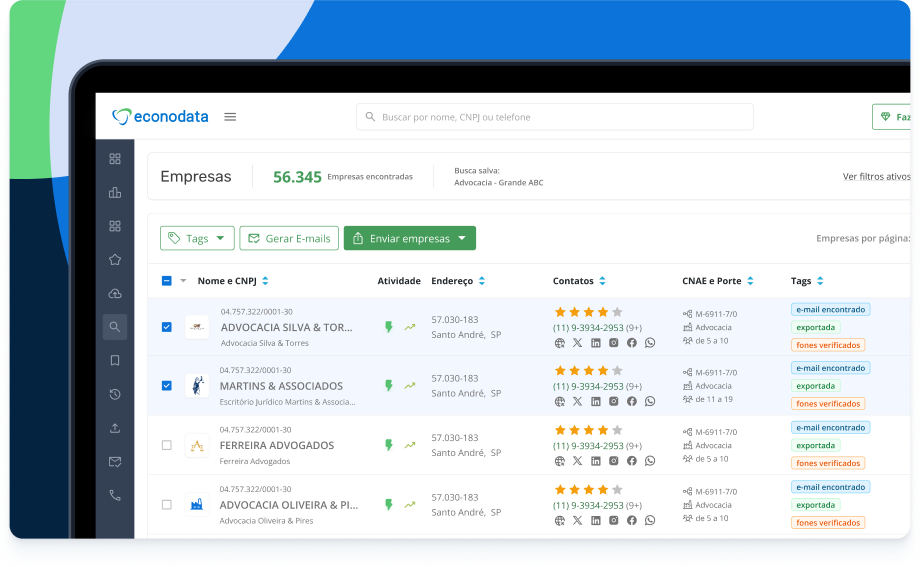Screen dimensions: 920x567
Task: Click the 56.345 Empresas encontradas count
Action: pyautogui.click(x=343, y=176)
